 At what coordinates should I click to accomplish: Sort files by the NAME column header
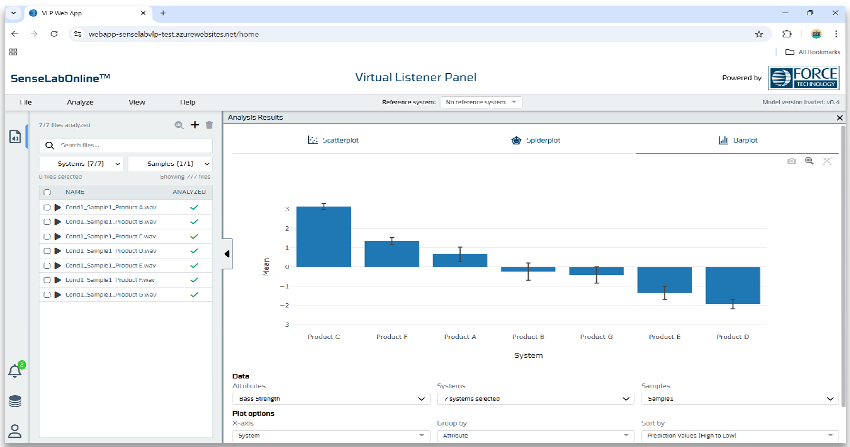click(75, 192)
